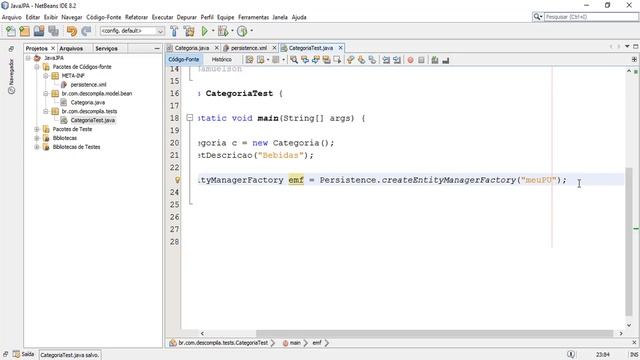
Task: Click the Build Project hammer icon
Action: pyautogui.click(x=174, y=31)
